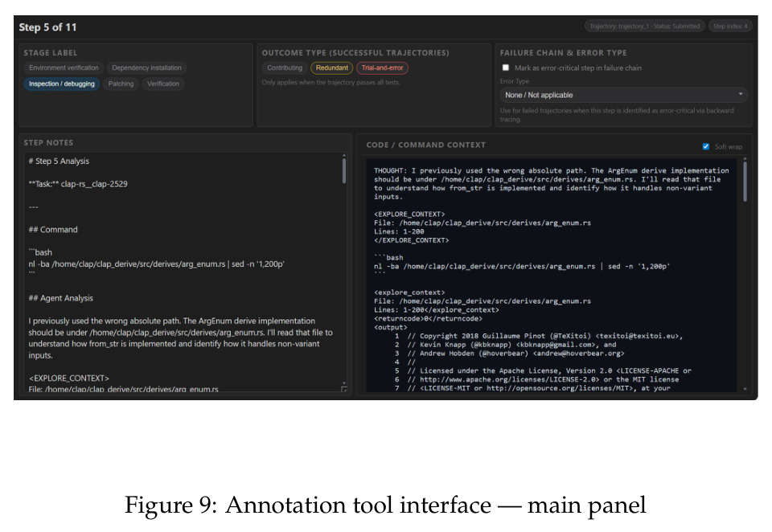Mark outcome as Trial-and-error
The image size is (772, 532).
tap(382, 68)
